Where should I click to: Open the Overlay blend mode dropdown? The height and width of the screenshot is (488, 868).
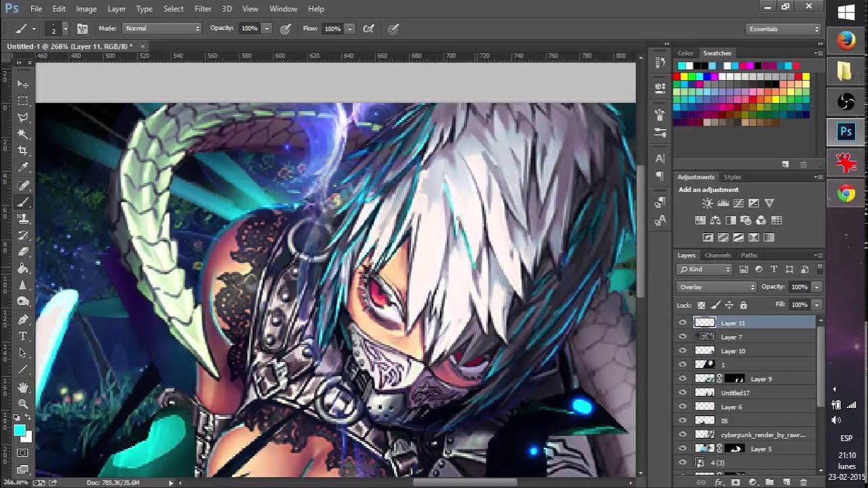point(716,287)
